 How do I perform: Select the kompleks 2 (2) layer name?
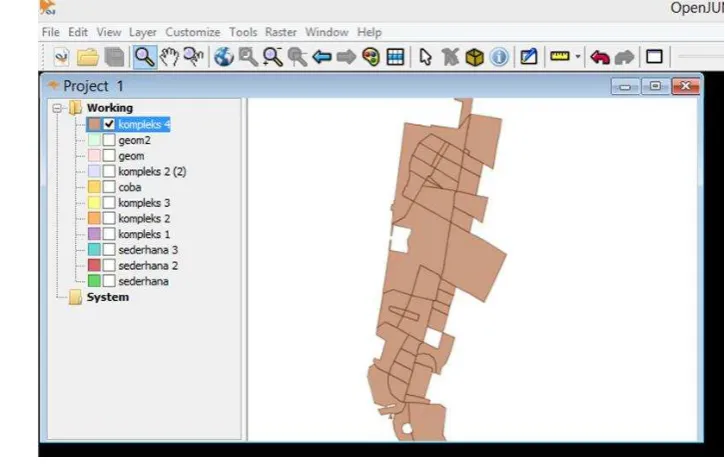pos(152,171)
